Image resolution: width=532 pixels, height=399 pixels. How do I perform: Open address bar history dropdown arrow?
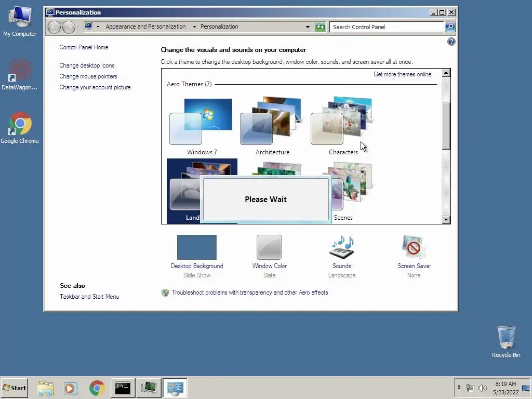[308, 27]
